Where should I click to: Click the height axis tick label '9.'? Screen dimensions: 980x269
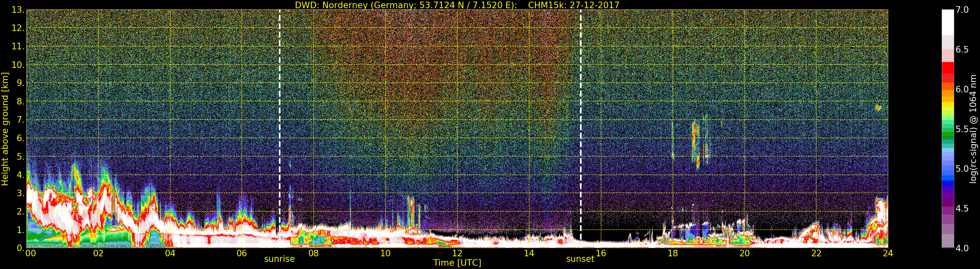21,83
